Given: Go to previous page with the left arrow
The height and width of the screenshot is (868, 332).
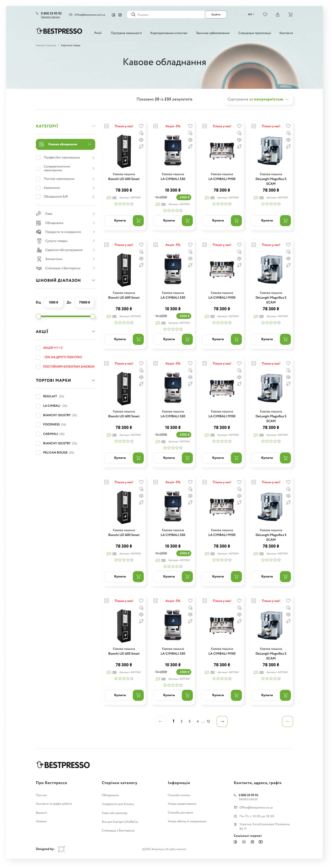Looking at the screenshot, I should tap(161, 721).
